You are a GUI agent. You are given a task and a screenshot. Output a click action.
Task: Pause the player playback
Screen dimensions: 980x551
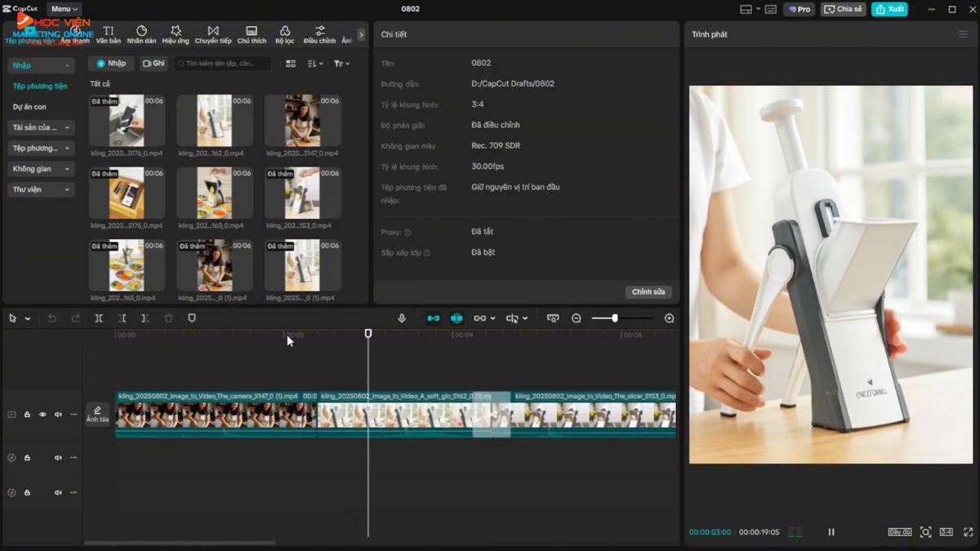[831, 532]
